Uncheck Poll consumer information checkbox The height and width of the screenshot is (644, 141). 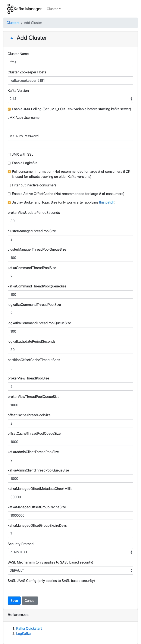(x=9, y=171)
